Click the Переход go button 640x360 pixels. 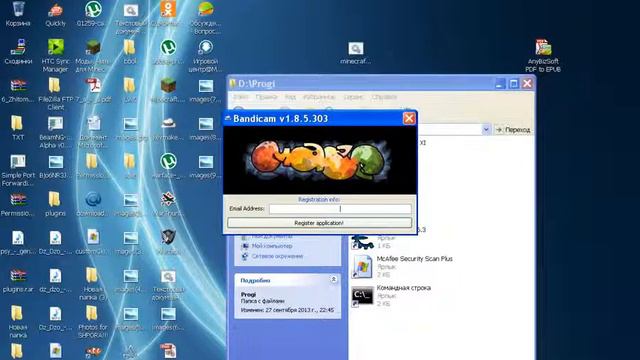513,130
